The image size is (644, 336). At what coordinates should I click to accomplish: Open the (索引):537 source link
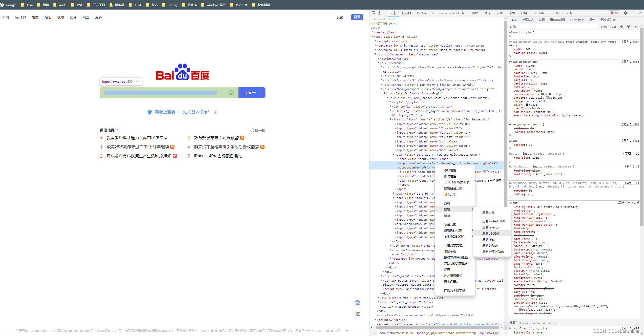630,42
